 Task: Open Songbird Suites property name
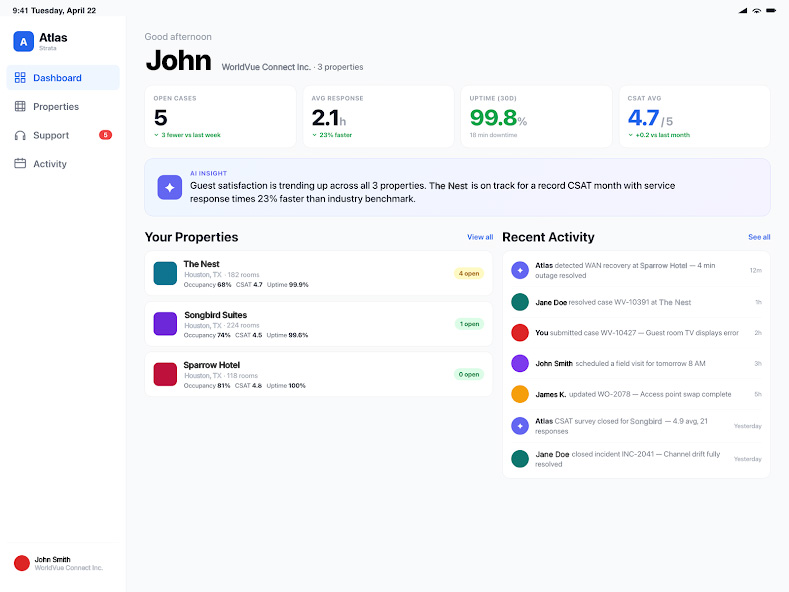coord(215,315)
